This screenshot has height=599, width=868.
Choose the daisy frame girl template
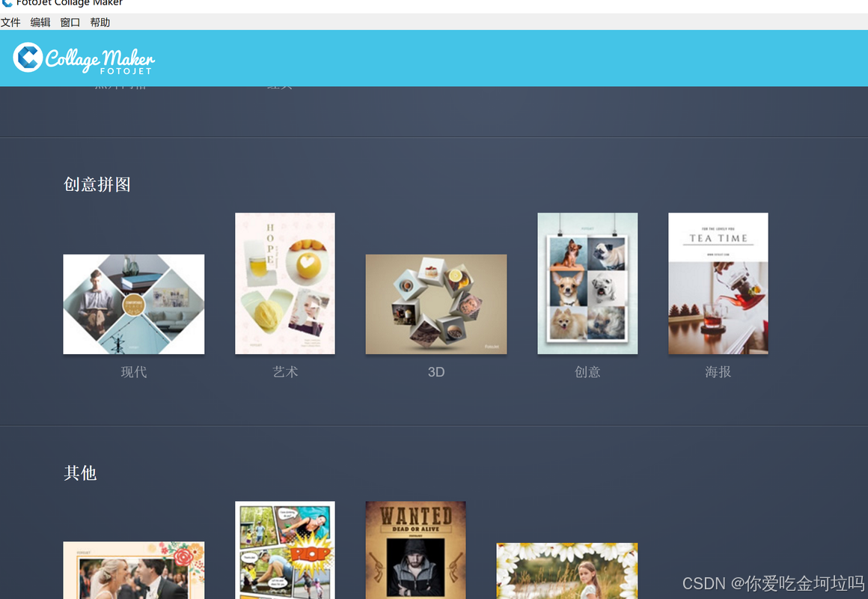tap(567, 571)
